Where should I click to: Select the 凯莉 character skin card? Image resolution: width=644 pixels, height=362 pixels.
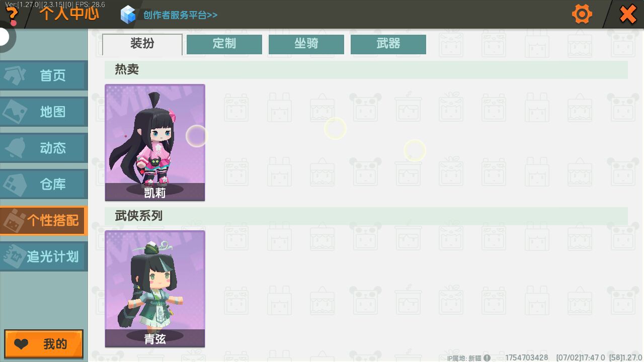click(155, 143)
